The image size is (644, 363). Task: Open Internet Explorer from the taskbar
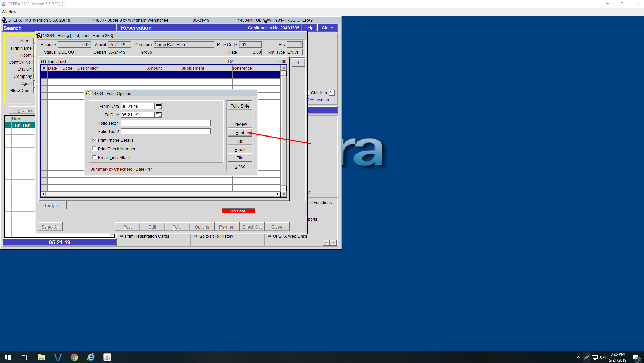[x=91, y=357]
